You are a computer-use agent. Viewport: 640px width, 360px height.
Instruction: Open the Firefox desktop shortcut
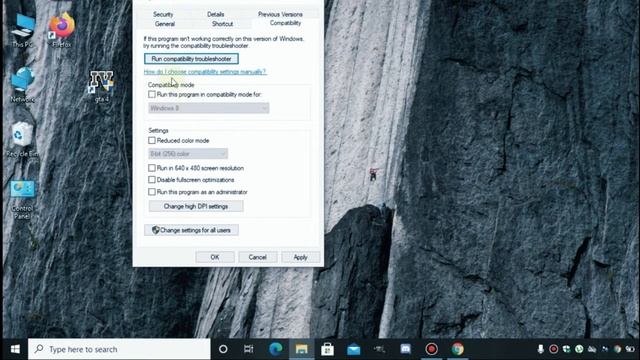click(62, 30)
